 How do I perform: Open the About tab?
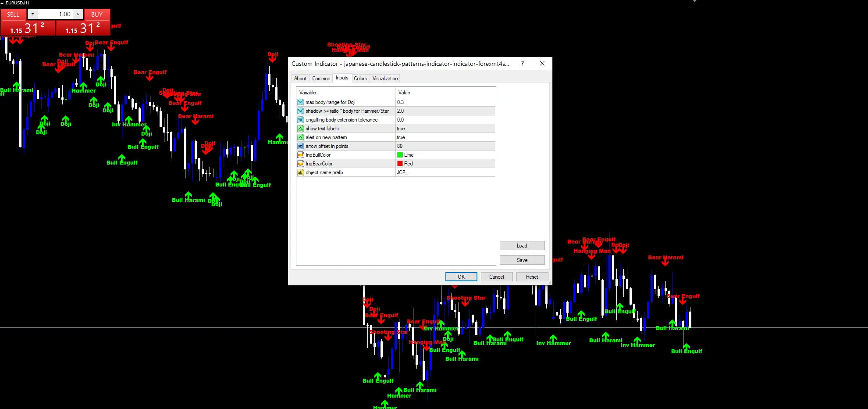(300, 79)
